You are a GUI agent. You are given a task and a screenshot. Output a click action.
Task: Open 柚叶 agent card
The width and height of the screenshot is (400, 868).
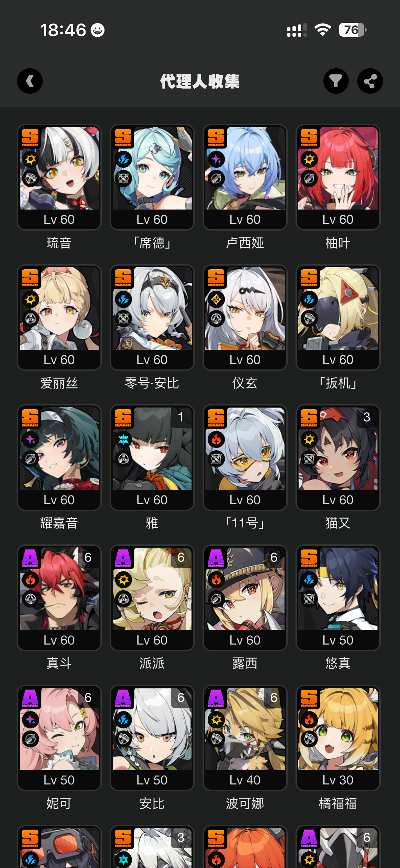pyautogui.click(x=338, y=177)
